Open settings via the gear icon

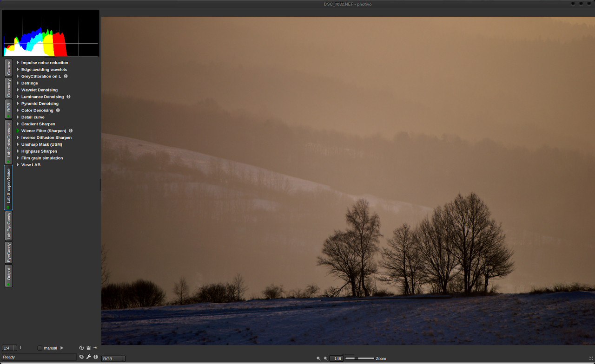(x=81, y=357)
